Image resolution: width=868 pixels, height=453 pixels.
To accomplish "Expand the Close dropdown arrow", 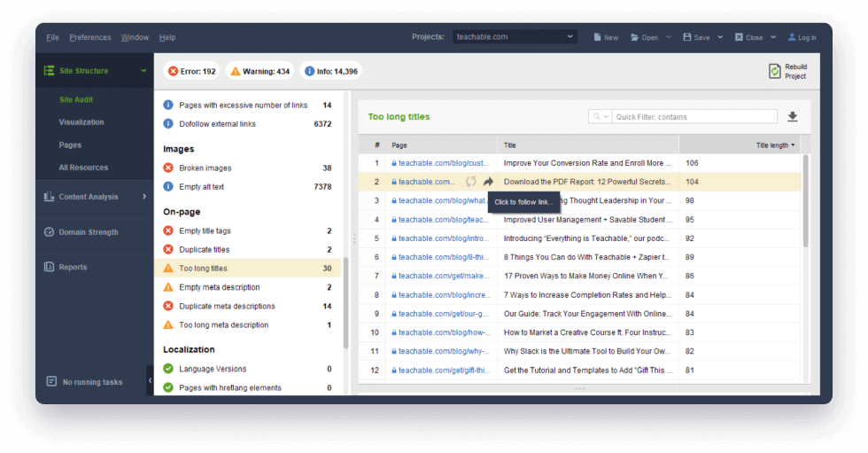I will 773,37.
